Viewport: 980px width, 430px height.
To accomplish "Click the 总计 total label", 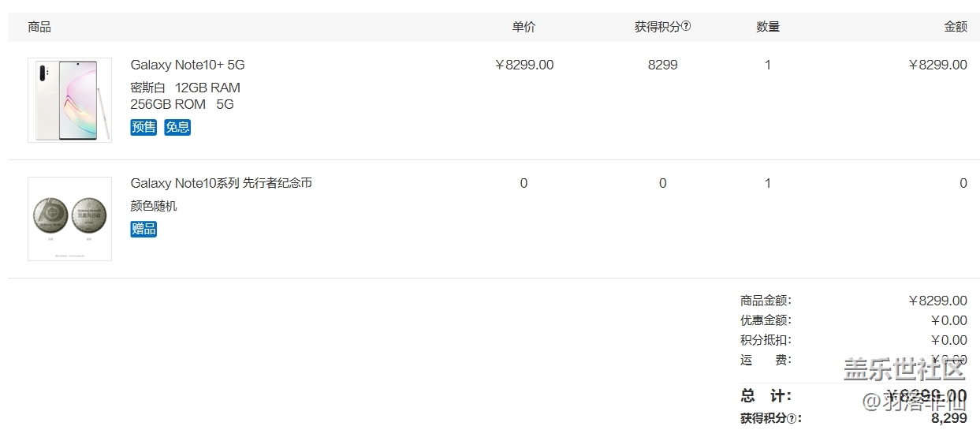I will pyautogui.click(x=766, y=396).
